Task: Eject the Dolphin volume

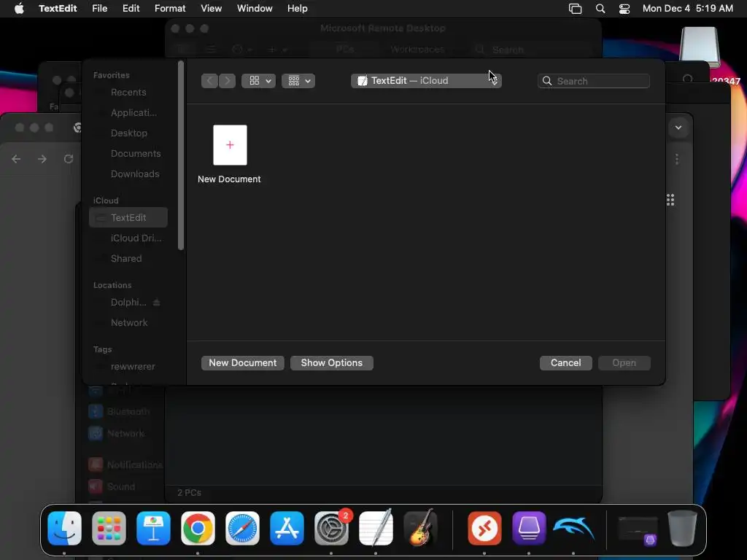Action: (156, 303)
